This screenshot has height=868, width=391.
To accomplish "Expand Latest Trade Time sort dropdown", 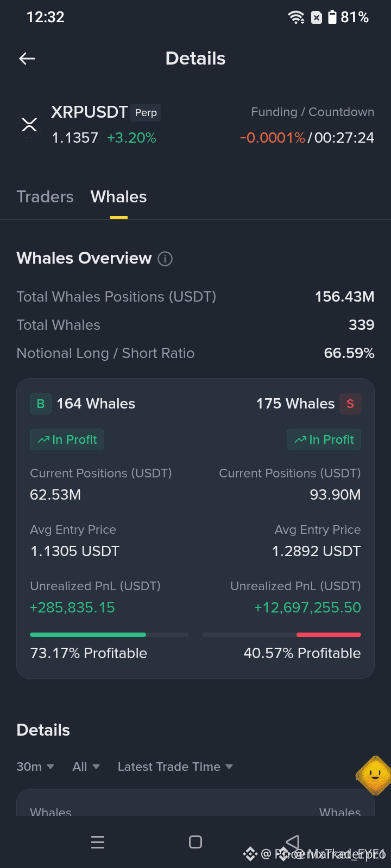I will (x=175, y=767).
